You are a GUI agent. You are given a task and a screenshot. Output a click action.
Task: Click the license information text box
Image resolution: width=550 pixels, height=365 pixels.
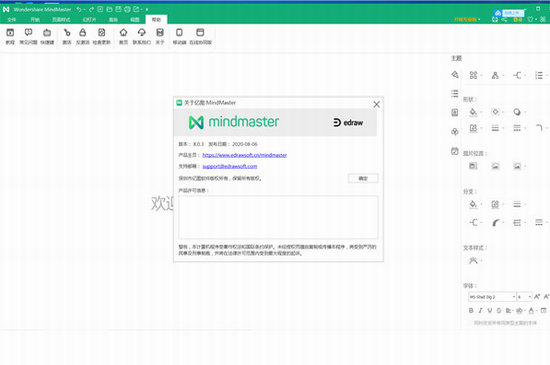pos(278,217)
